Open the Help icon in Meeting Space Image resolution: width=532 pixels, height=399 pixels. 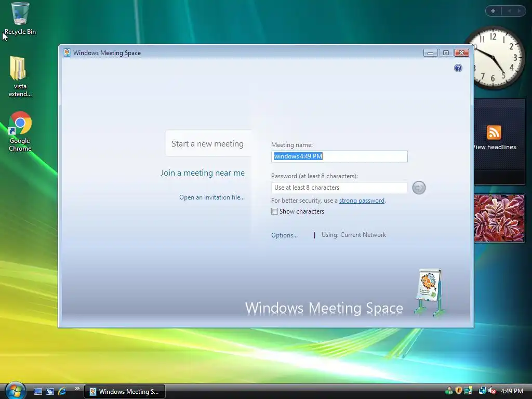(458, 68)
